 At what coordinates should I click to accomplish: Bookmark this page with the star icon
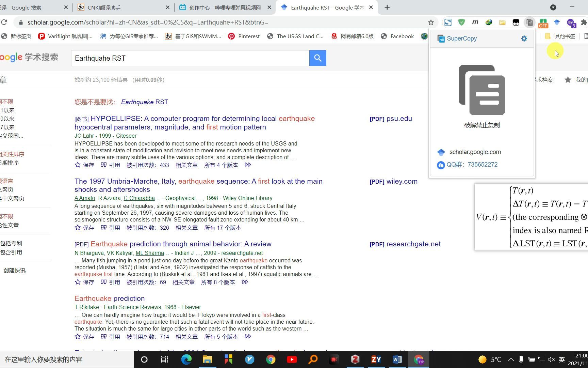point(431,22)
